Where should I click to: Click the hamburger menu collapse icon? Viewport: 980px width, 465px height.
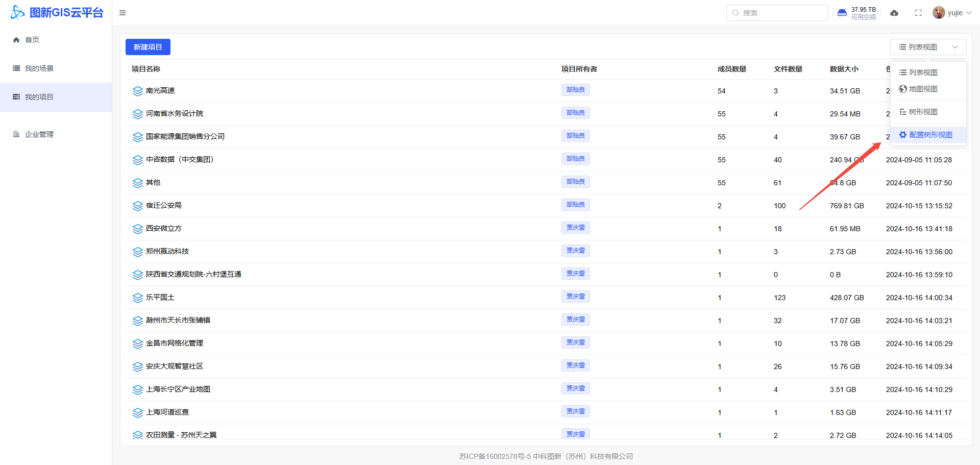[x=122, y=13]
